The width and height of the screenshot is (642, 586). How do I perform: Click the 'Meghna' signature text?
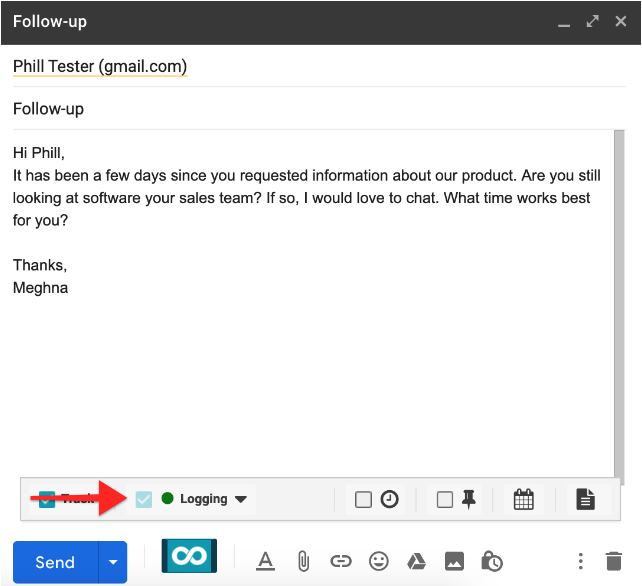(x=40, y=288)
